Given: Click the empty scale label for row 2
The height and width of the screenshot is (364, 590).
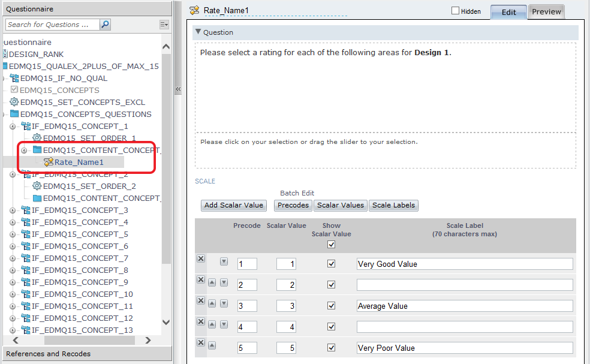Looking at the screenshot, I should coord(465,285).
